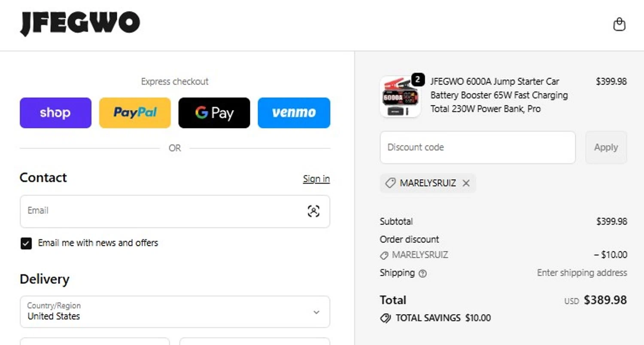Click the Total amount $389.98
The width and height of the screenshot is (644, 345).
coord(605,300)
